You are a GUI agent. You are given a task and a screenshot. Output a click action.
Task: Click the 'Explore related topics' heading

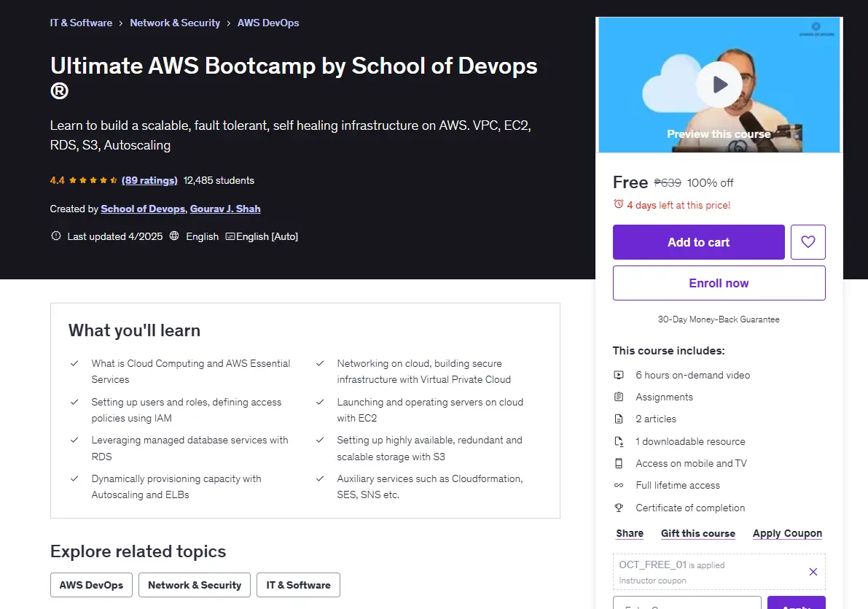pyautogui.click(x=138, y=551)
